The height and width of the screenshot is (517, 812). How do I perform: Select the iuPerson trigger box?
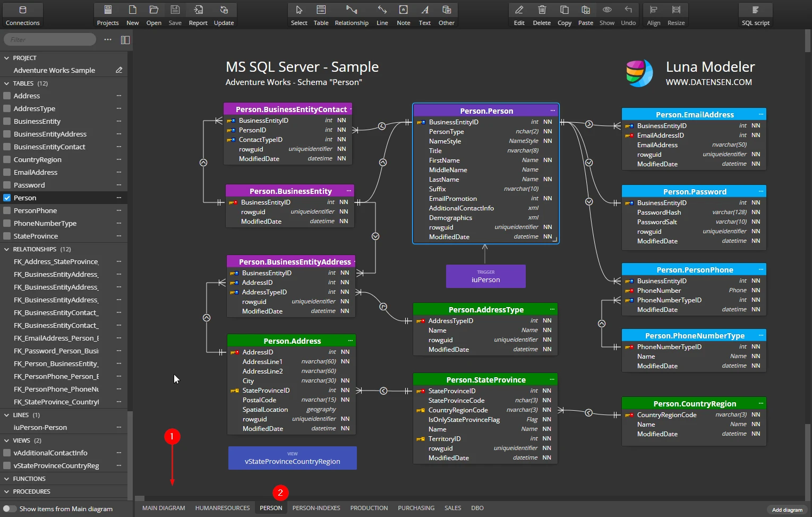486,276
